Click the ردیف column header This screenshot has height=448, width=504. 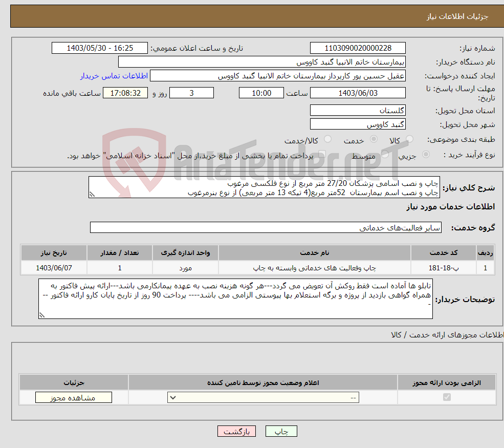coord(485,253)
